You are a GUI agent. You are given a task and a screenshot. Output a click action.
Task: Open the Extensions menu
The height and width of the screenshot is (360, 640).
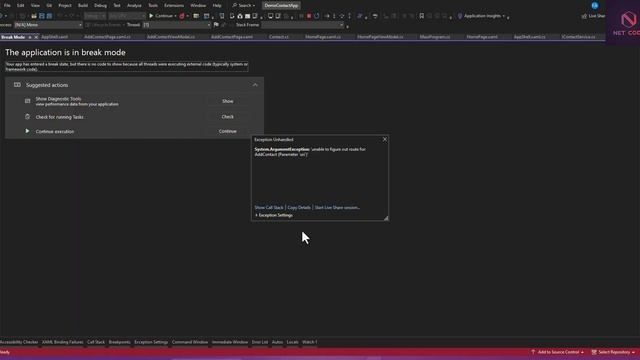point(174,6)
